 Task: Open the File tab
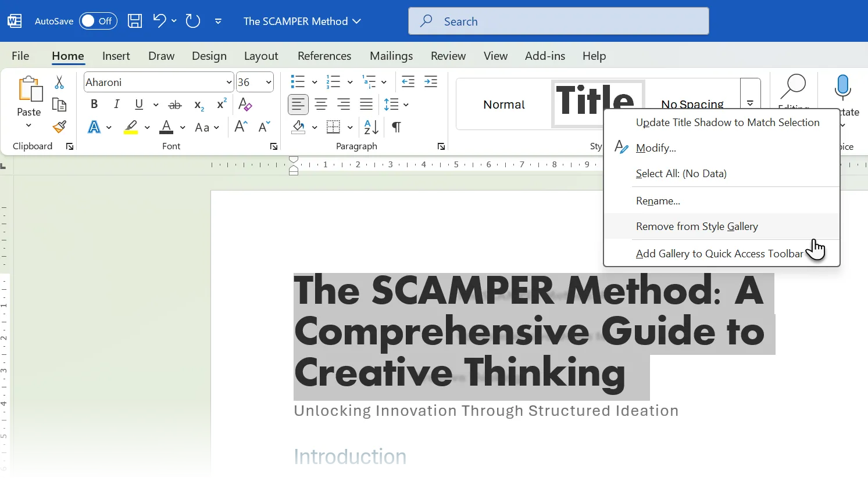tap(20, 56)
